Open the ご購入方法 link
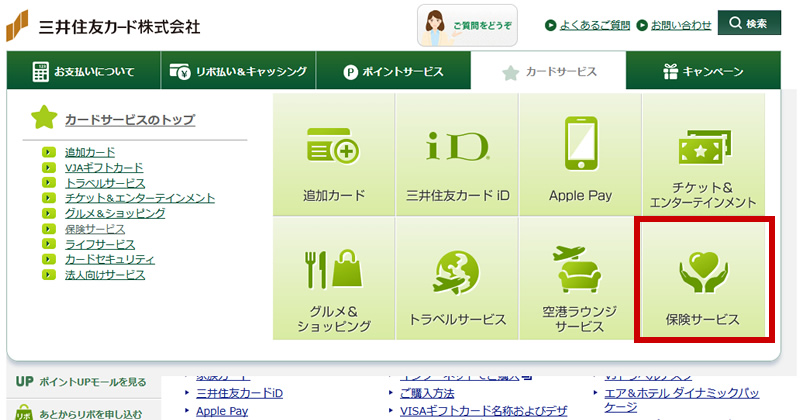The width and height of the screenshot is (800, 420). (427, 393)
